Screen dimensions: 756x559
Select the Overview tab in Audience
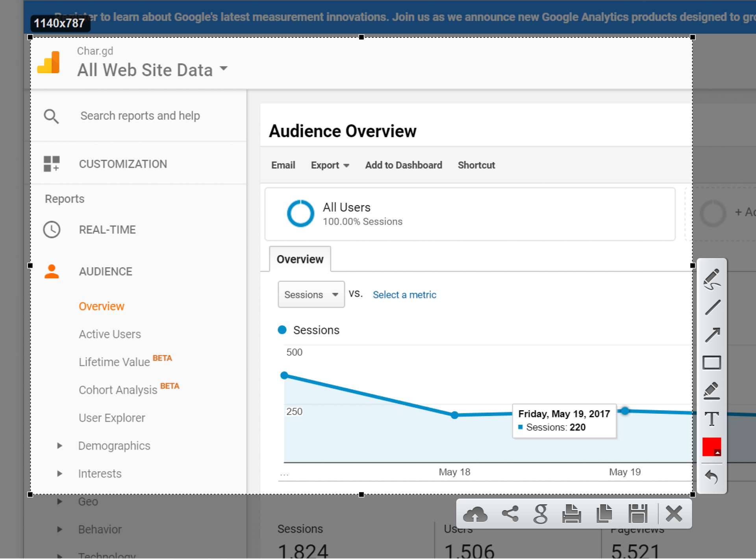102,306
